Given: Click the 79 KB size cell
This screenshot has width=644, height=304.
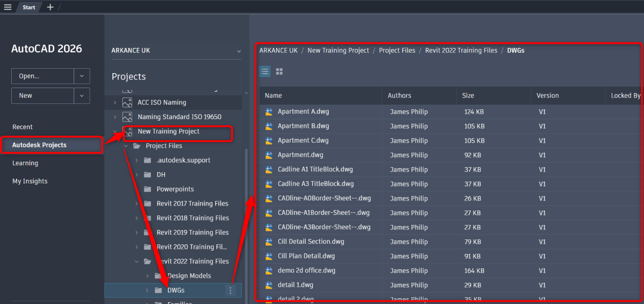Looking at the screenshot, I should [x=473, y=242].
